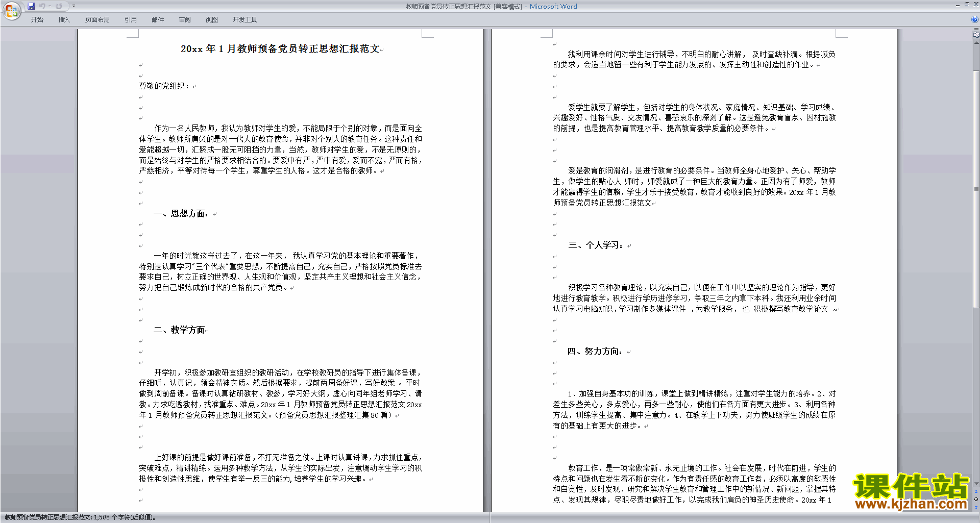Click the vertical scrollbar down arrow
The image size is (980, 523).
976,483
